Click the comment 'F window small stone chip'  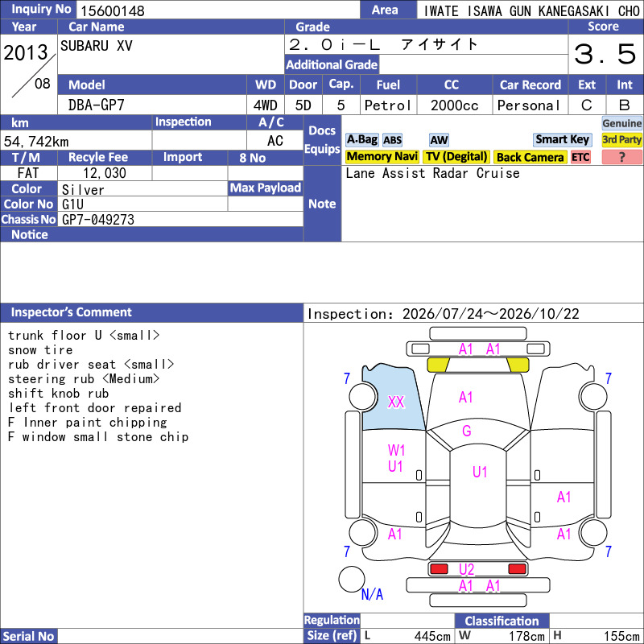(97, 436)
